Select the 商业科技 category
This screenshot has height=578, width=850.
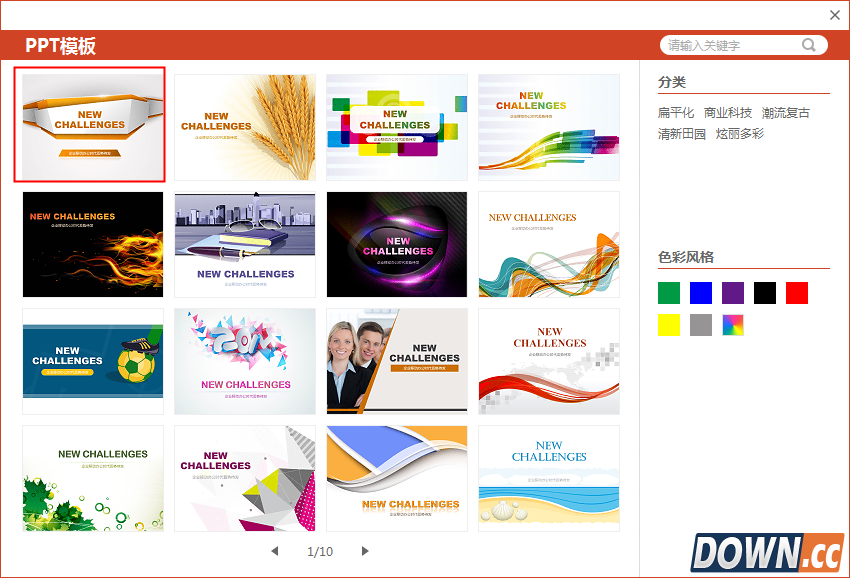tap(728, 113)
